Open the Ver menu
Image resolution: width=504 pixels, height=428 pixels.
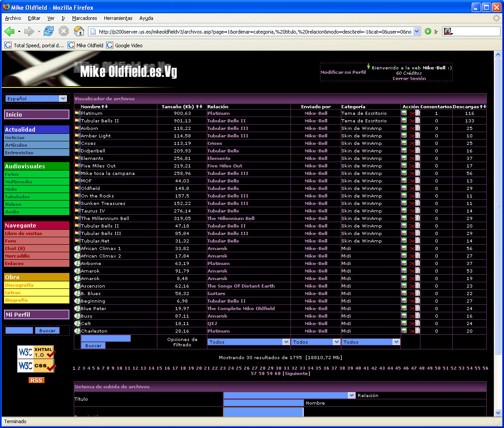pyautogui.click(x=51, y=18)
